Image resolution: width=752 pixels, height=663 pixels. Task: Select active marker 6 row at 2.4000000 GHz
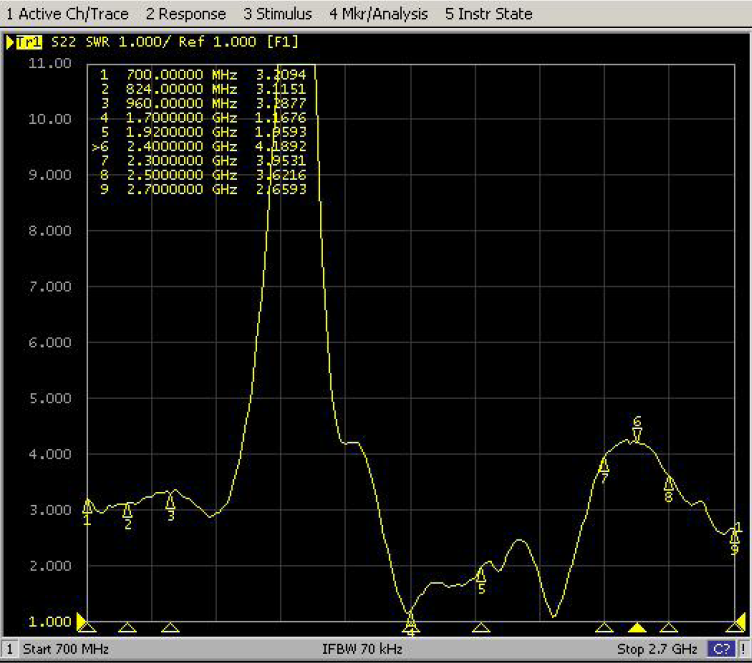[199, 146]
